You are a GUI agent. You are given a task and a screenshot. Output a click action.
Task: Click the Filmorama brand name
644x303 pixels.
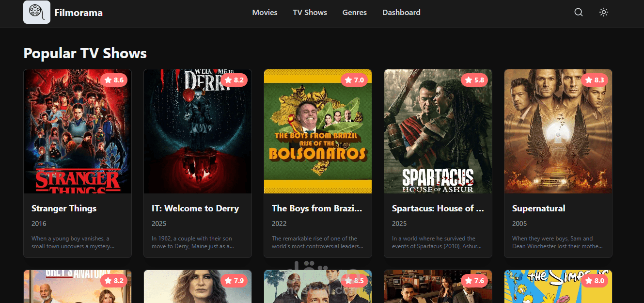79,13
